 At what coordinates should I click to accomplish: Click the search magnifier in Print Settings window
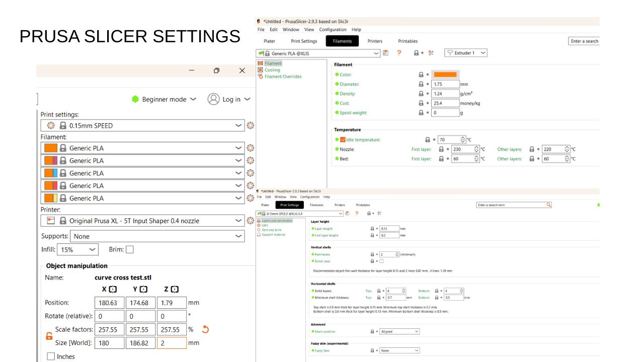[x=548, y=205]
